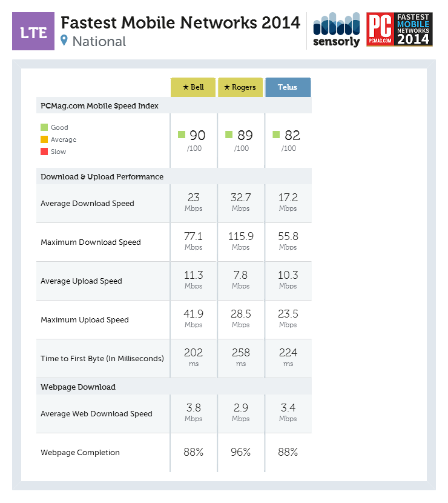
Task: Click the 'National' subtitle text
Action: tap(99, 41)
